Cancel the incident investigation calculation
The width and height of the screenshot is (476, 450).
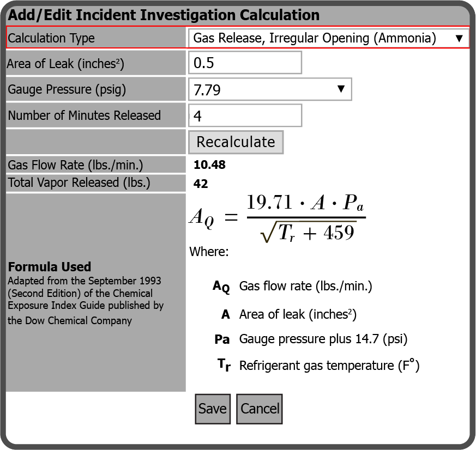(260, 409)
